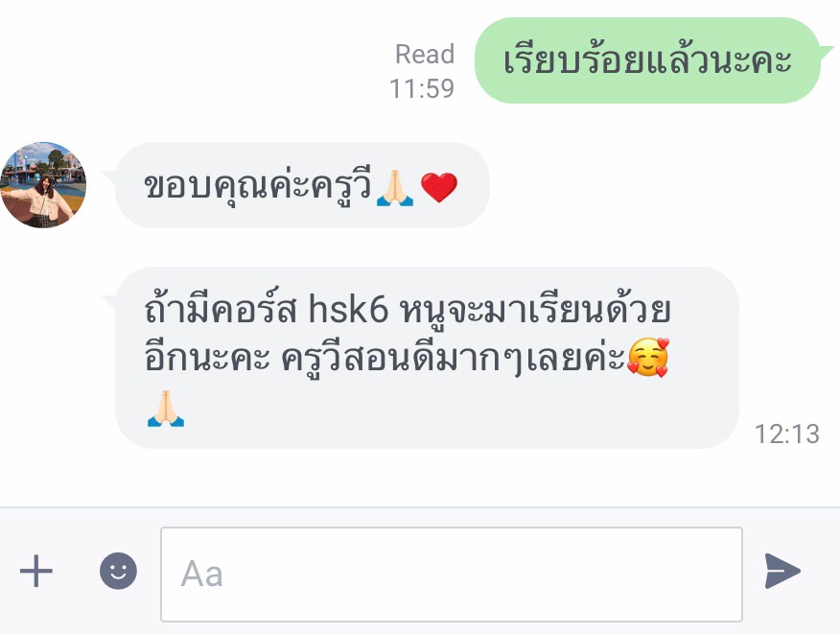Image resolution: width=840 pixels, height=634 pixels.
Task: Click the อีกนะคะ text in the long message
Action: point(207,358)
